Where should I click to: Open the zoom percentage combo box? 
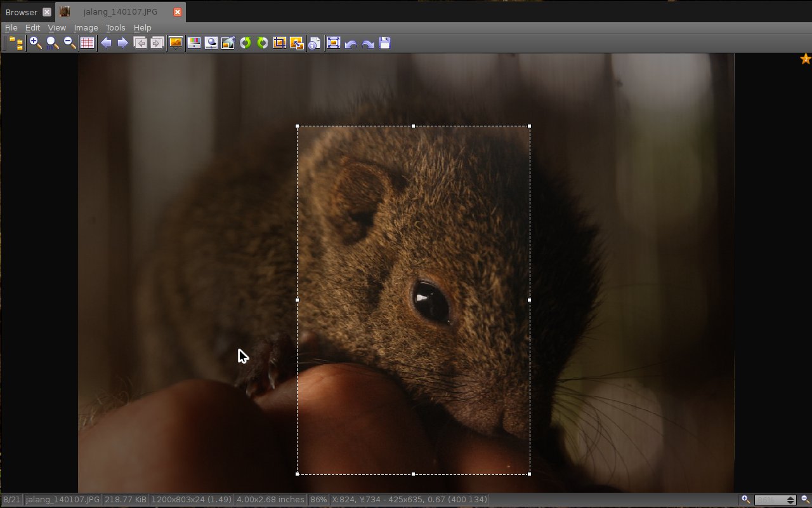click(775, 500)
